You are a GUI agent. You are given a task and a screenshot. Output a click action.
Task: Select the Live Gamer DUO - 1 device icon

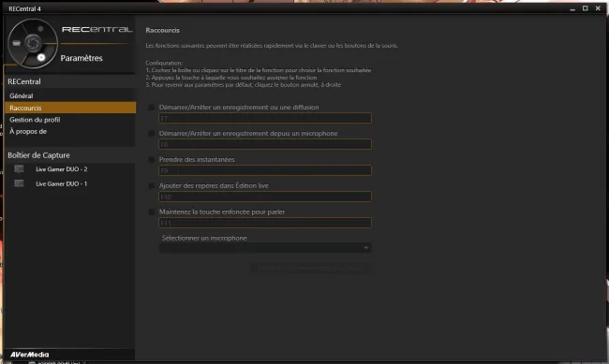pos(19,183)
